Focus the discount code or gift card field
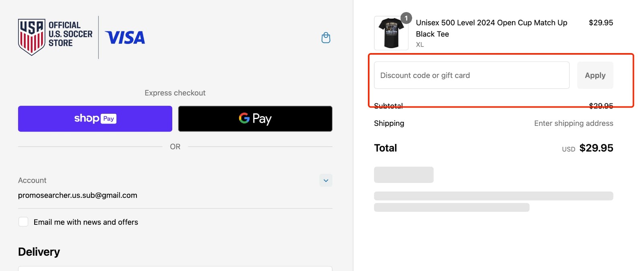 pyautogui.click(x=471, y=75)
